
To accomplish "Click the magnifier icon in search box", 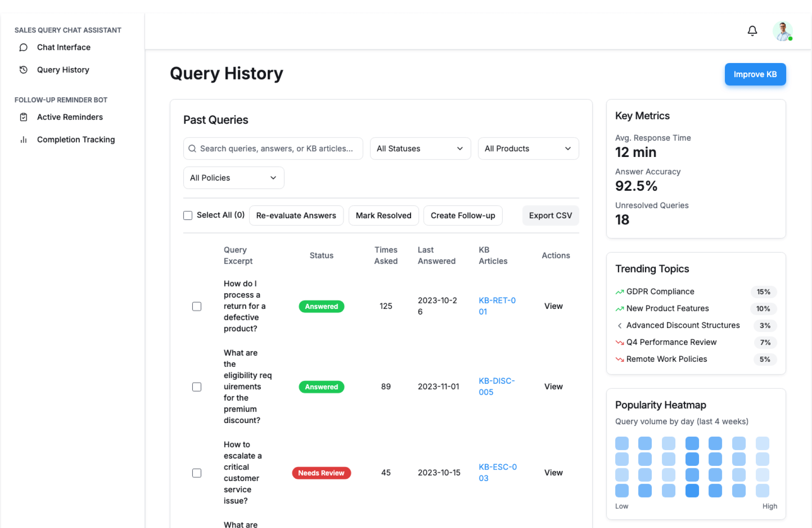I will (192, 148).
